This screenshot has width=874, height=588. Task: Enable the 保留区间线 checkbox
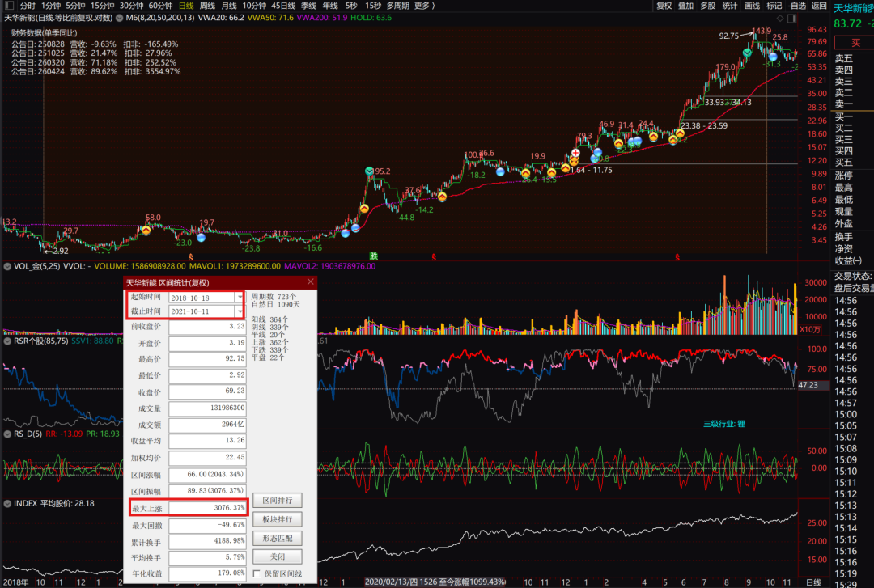tap(257, 573)
